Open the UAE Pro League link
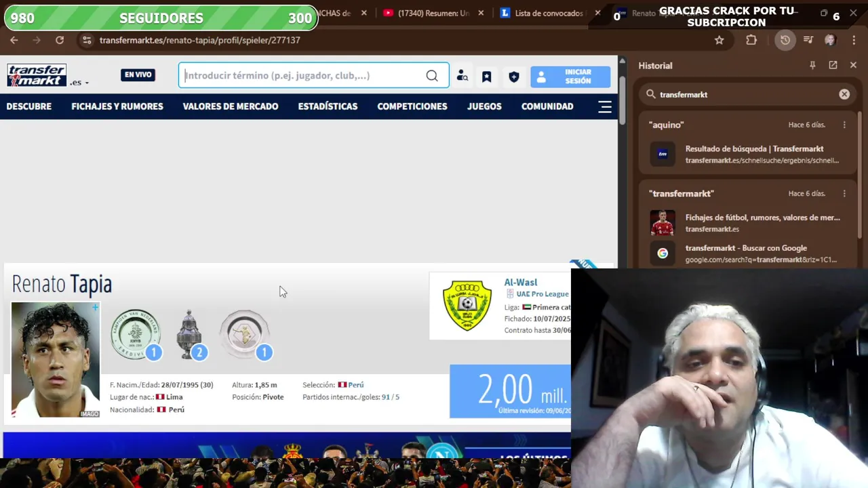The width and height of the screenshot is (868, 488). click(x=542, y=293)
